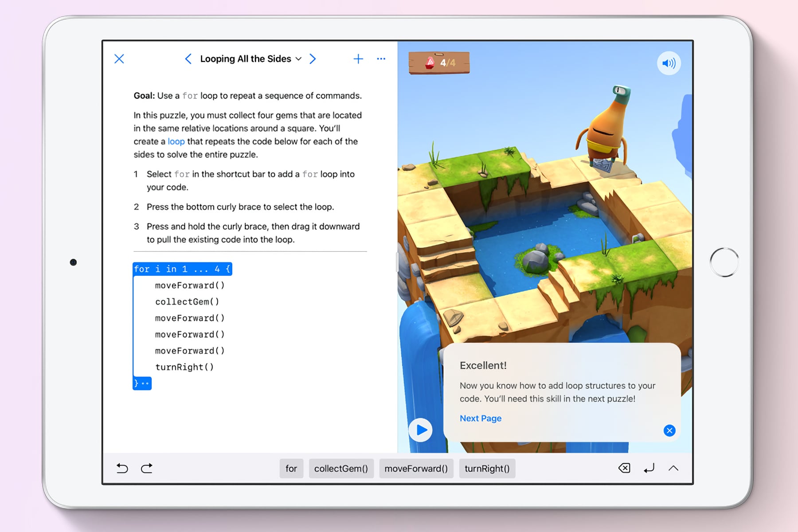Open the Looping All the Sides page dropdown

[x=250, y=59]
